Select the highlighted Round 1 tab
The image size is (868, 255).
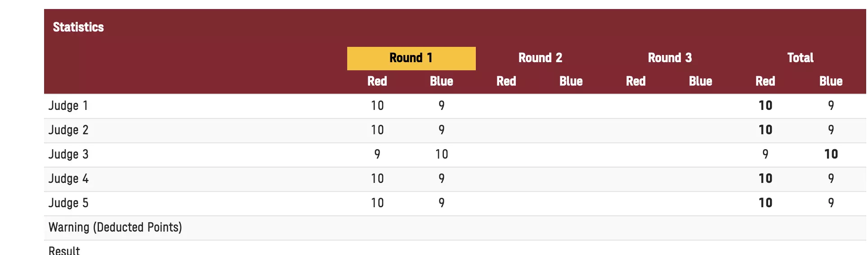point(411,58)
